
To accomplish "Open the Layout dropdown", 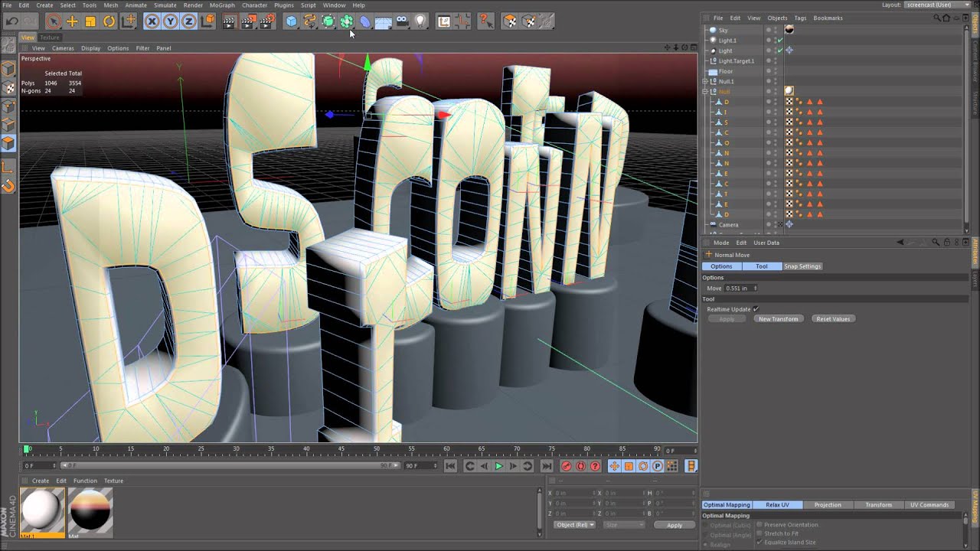I will [x=938, y=5].
